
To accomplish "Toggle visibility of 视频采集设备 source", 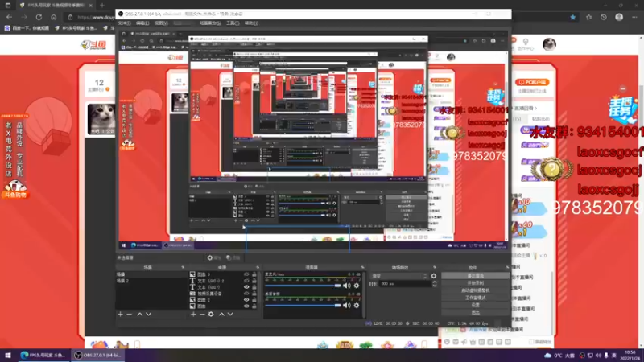I will coord(246,294).
